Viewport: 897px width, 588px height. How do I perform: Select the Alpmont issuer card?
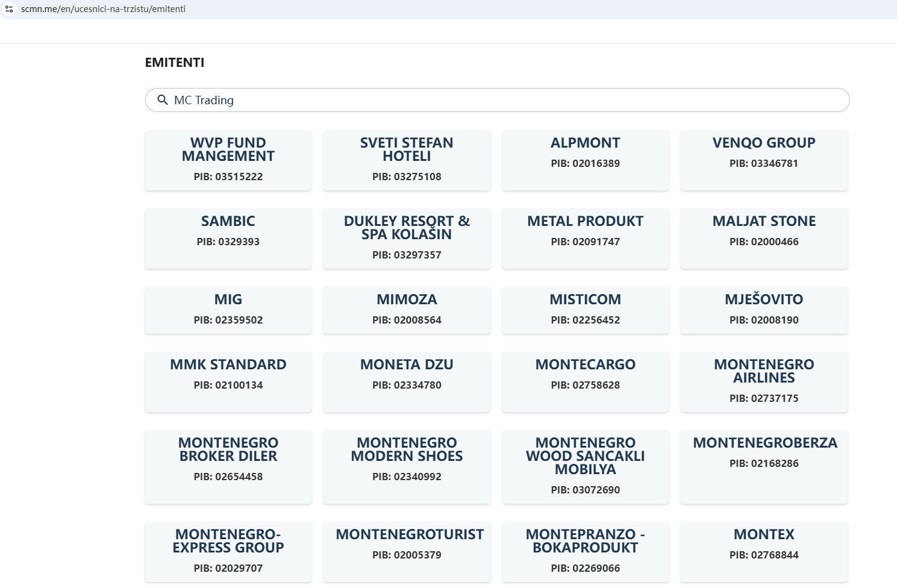click(x=585, y=160)
